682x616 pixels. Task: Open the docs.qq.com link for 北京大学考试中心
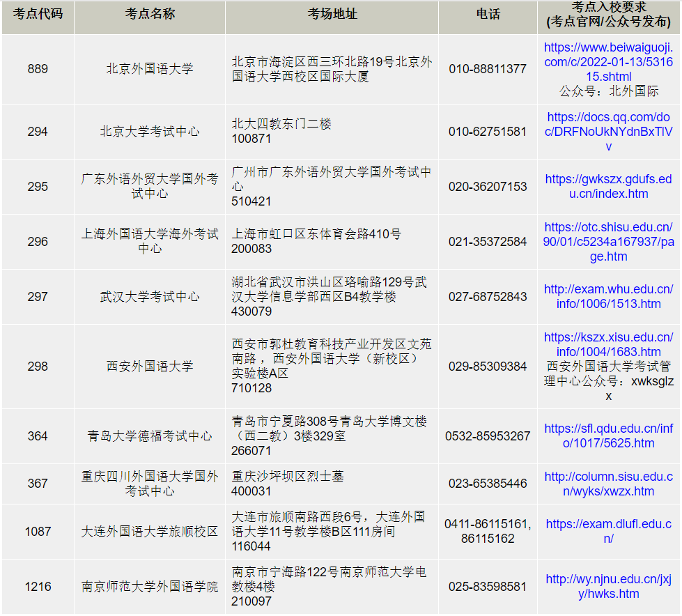coord(608,132)
